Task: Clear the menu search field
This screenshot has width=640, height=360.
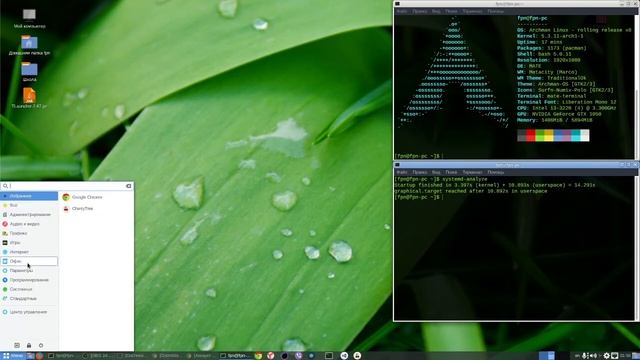Action: tap(129, 186)
